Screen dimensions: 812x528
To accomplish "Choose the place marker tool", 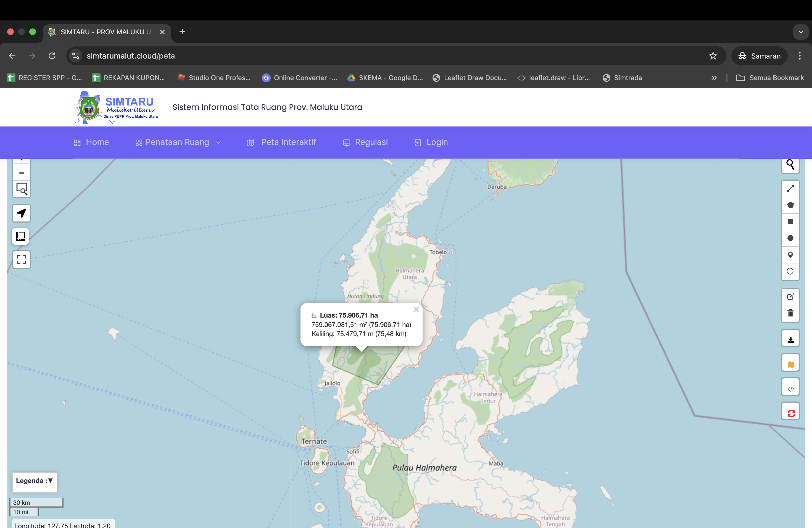I will point(790,255).
